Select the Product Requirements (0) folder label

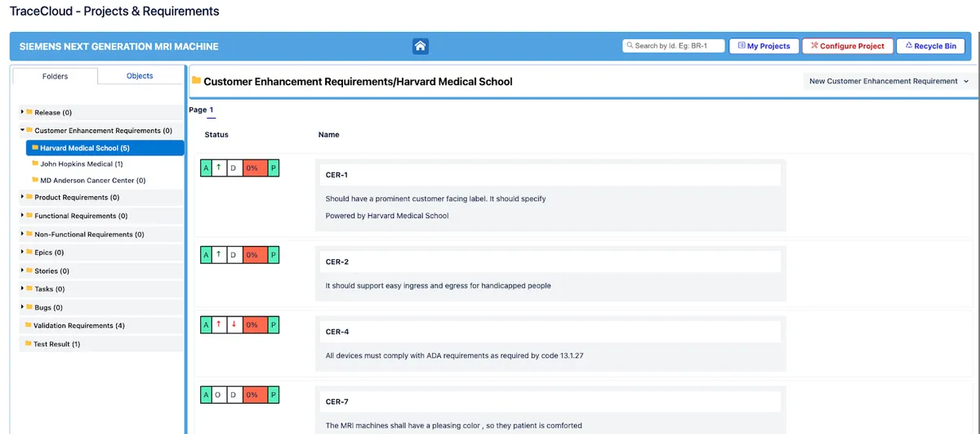pos(77,198)
